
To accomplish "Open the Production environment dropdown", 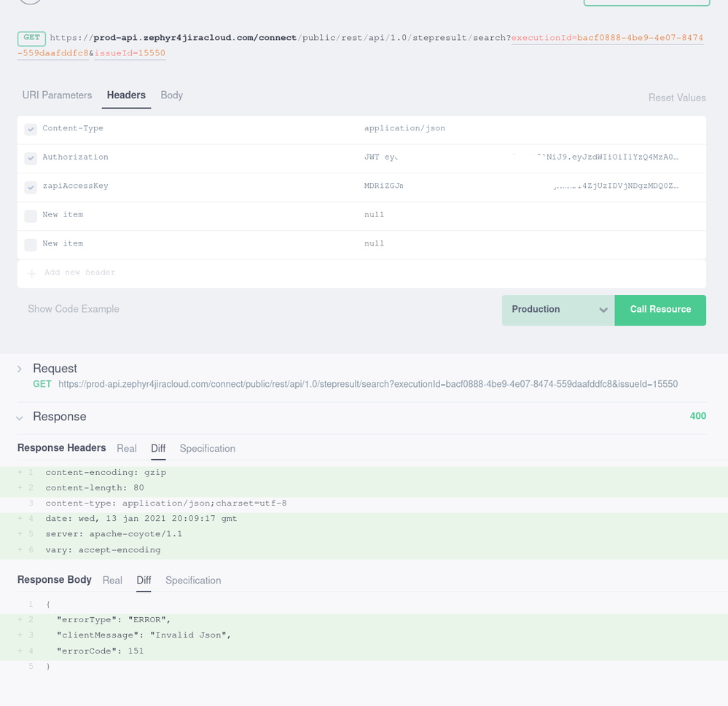I will pyautogui.click(x=558, y=310).
